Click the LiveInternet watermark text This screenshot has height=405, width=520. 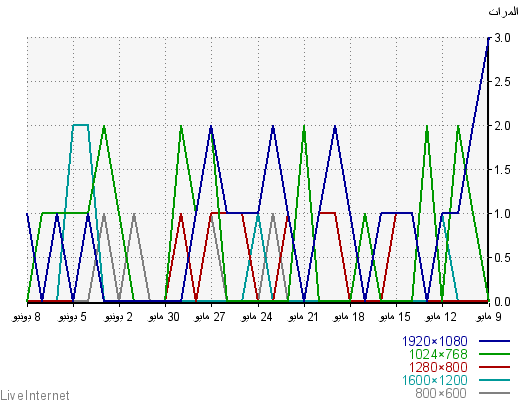35,396
